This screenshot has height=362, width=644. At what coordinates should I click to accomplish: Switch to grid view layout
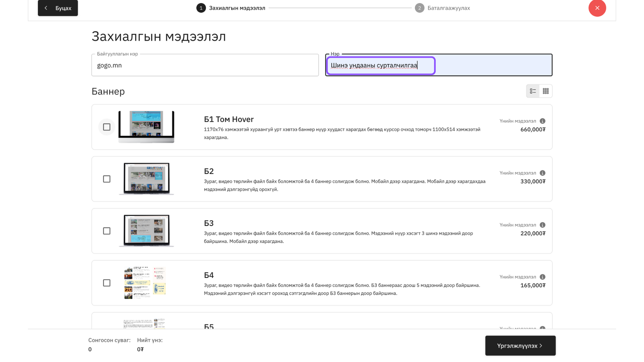(x=546, y=91)
